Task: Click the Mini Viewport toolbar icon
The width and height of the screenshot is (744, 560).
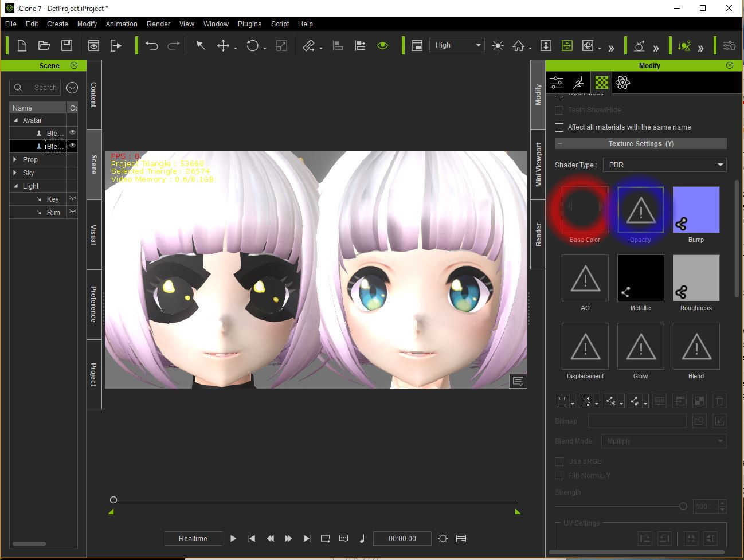Action: coord(417,45)
